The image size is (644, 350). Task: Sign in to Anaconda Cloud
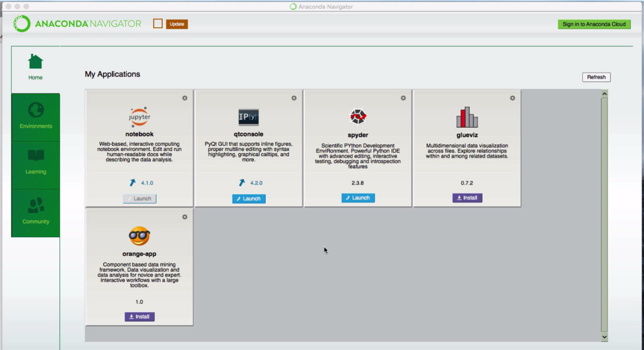pos(594,24)
